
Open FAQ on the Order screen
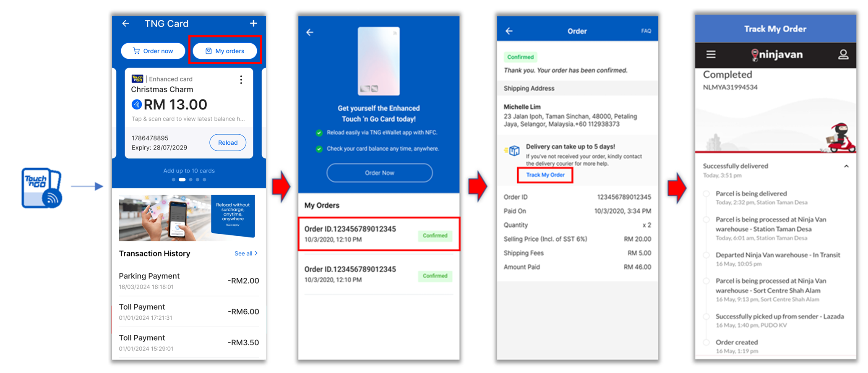tap(646, 31)
